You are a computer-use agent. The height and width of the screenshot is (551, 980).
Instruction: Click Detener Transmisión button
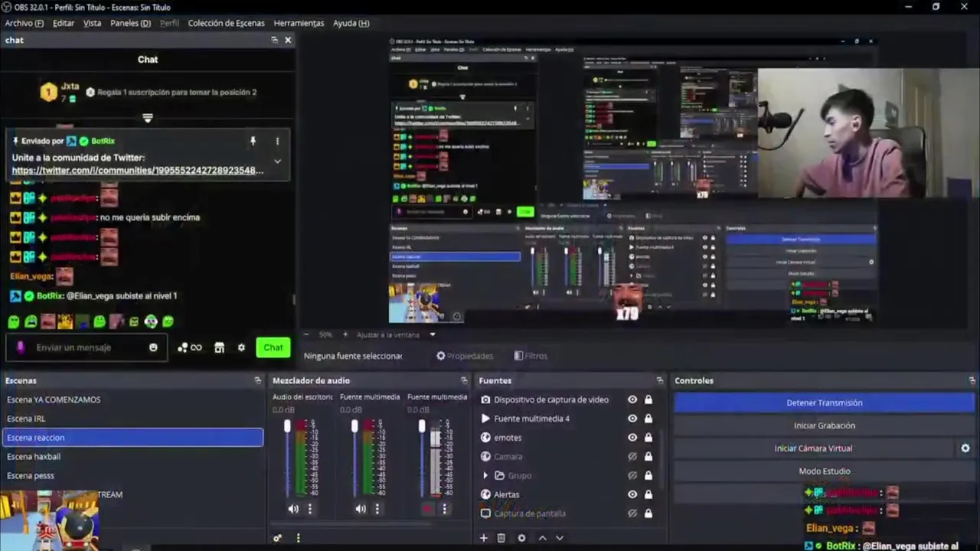click(825, 403)
